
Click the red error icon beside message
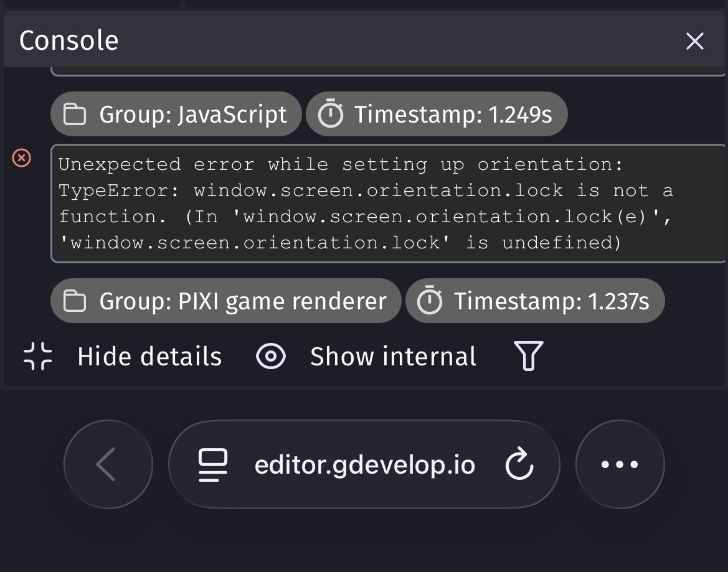coord(21,157)
